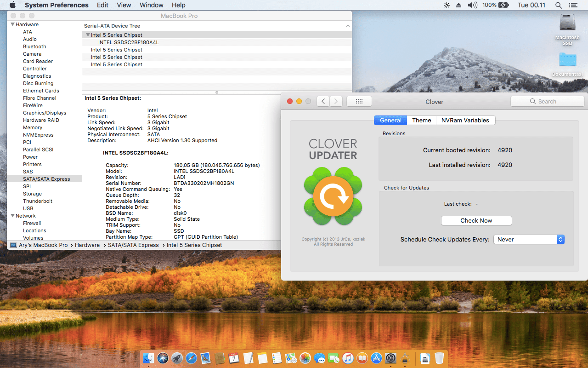Switch to the NVRam Variables tab
The width and height of the screenshot is (588, 368).
[x=465, y=120]
